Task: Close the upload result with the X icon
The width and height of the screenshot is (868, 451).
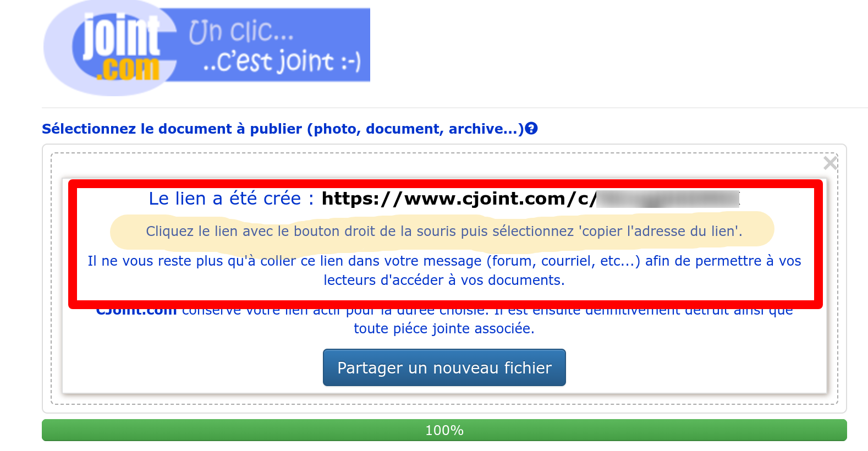Action: 830,163
